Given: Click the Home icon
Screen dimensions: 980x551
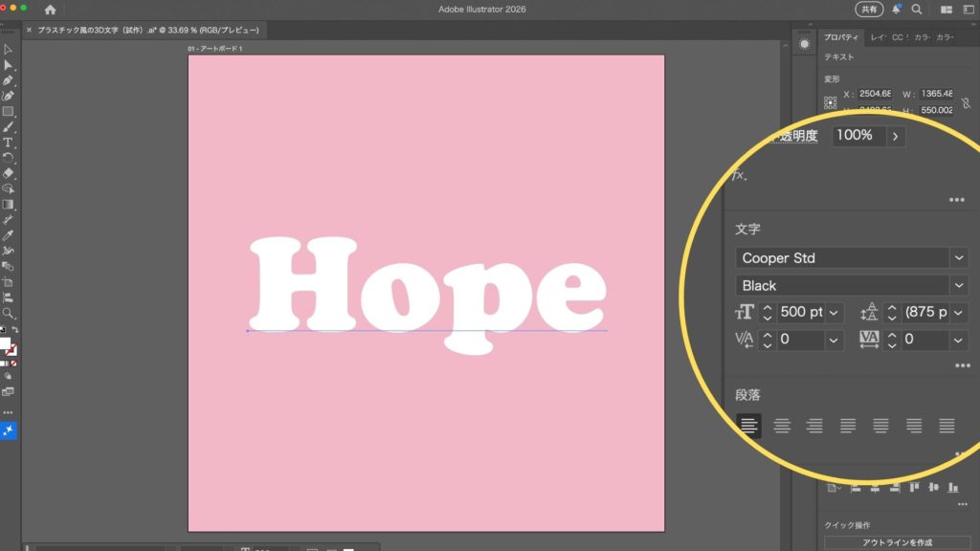Looking at the screenshot, I should [50, 10].
